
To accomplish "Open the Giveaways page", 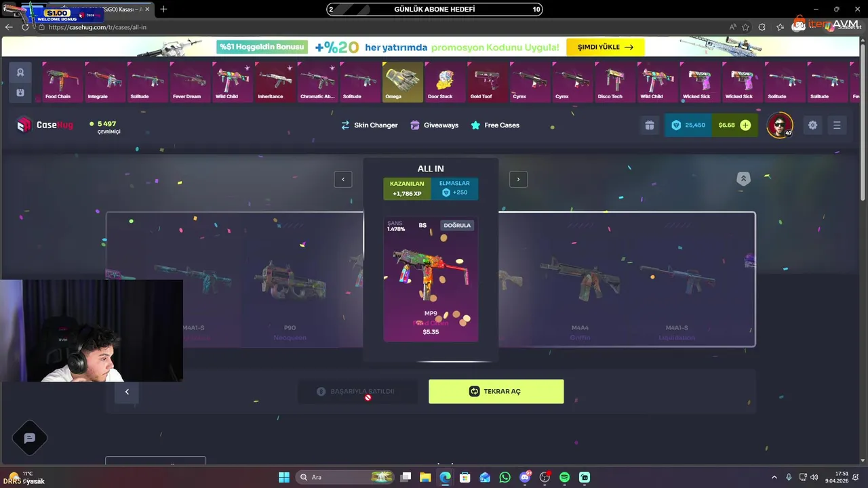I will point(435,125).
